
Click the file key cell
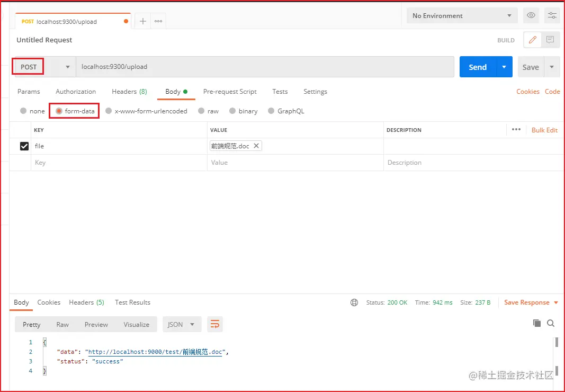(x=119, y=146)
